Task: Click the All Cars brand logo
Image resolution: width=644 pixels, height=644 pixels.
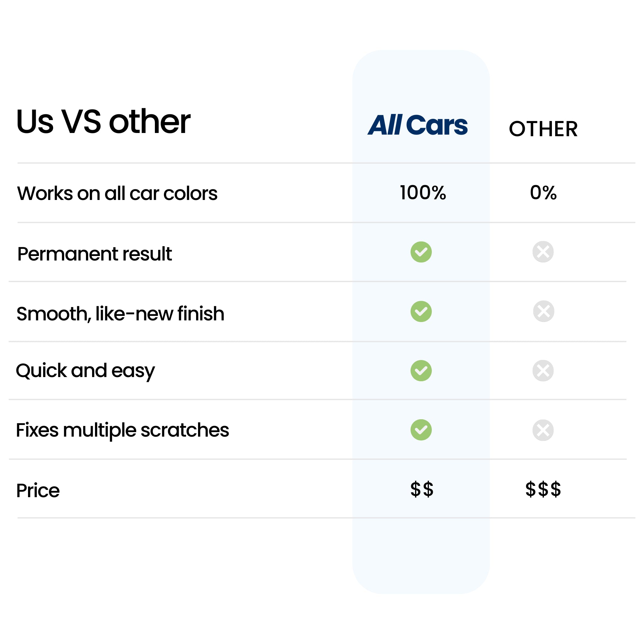Action: click(418, 125)
